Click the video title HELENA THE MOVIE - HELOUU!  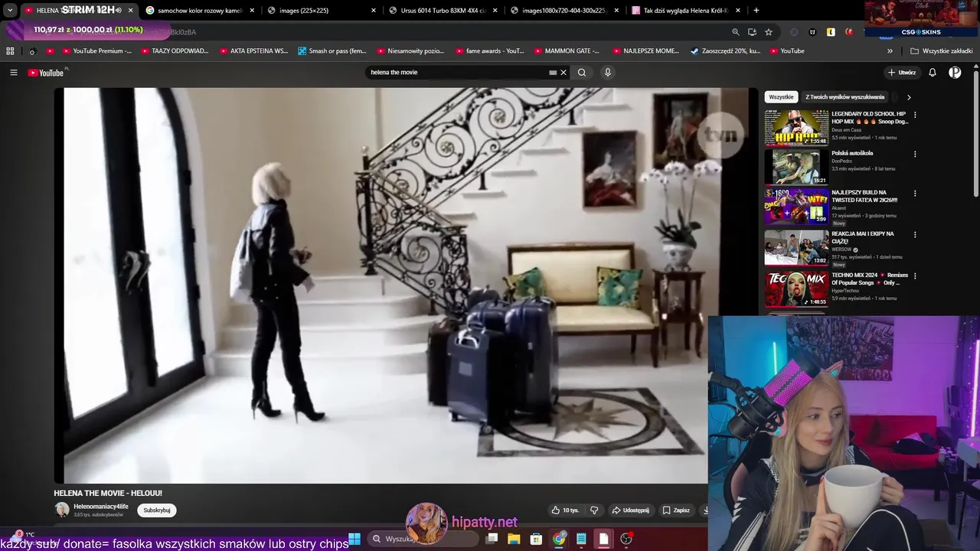[x=108, y=494]
